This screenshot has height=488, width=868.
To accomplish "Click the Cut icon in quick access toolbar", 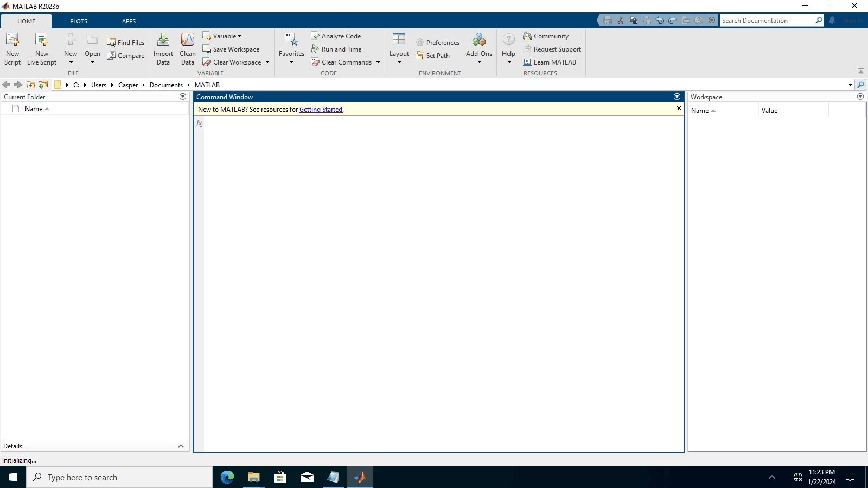I will pyautogui.click(x=621, y=21).
